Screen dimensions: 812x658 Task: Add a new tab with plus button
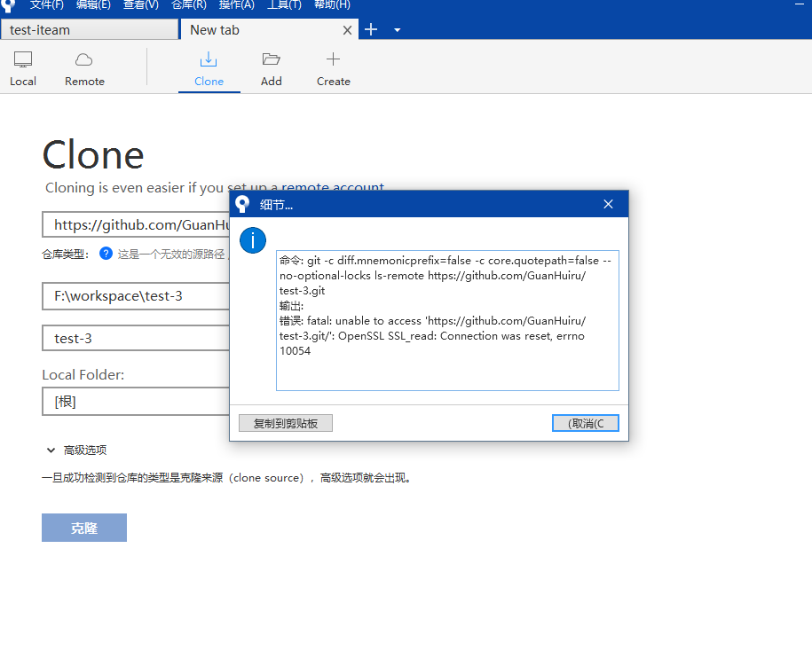(x=371, y=29)
